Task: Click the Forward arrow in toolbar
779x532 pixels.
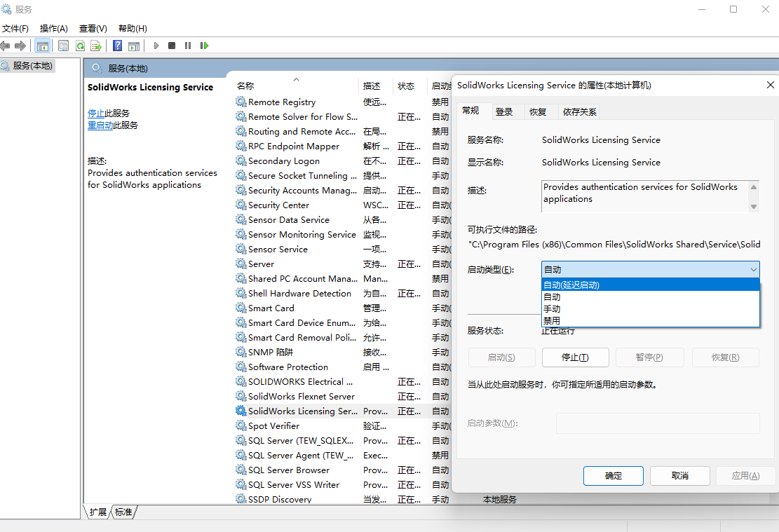Action: coord(20,46)
